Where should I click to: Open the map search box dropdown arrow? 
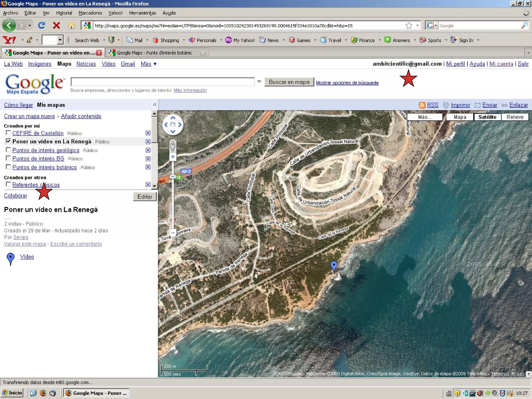click(259, 82)
